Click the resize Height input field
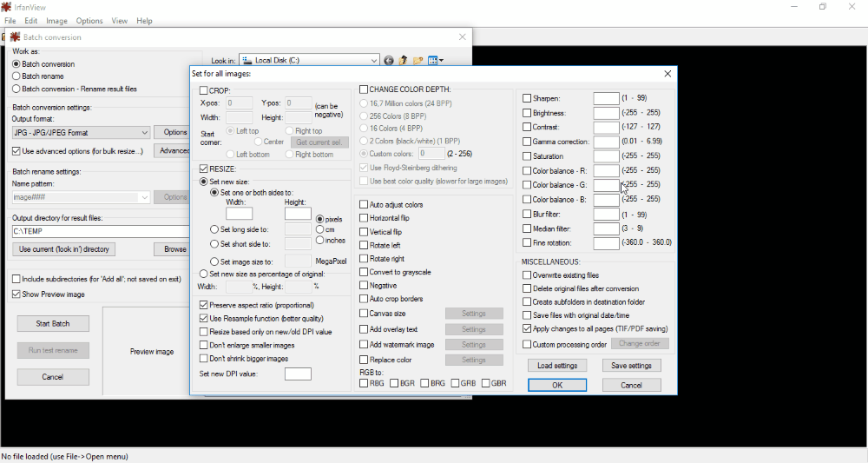Image resolution: width=868 pixels, height=463 pixels. [298, 214]
